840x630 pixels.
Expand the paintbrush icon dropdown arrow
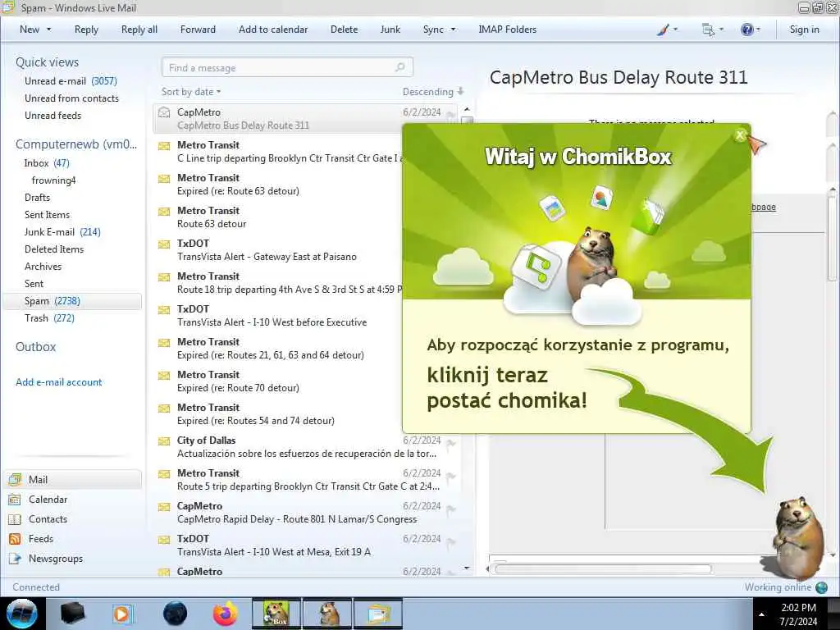pos(676,30)
